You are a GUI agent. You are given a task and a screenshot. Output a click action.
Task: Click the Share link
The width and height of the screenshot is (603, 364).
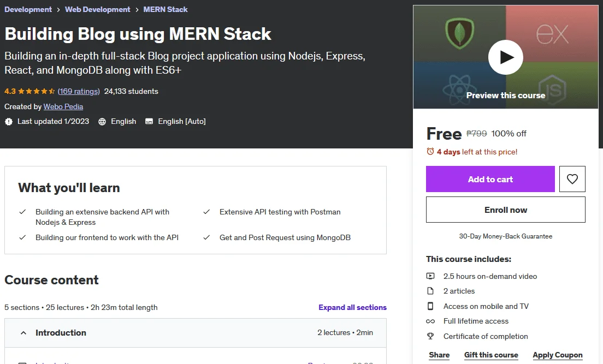pyautogui.click(x=439, y=355)
